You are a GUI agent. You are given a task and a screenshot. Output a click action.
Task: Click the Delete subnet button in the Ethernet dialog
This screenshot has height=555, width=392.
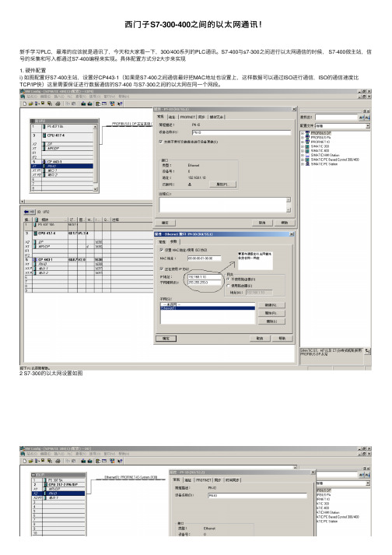(271, 321)
